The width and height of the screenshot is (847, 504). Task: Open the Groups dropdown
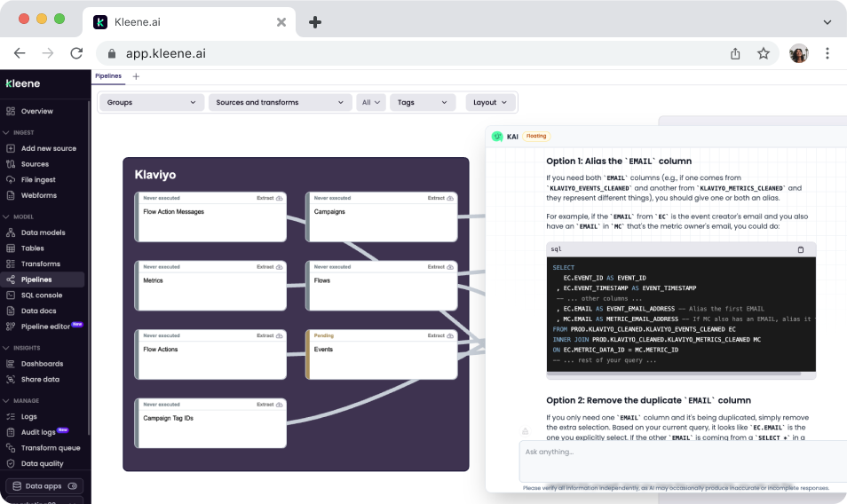(x=151, y=103)
